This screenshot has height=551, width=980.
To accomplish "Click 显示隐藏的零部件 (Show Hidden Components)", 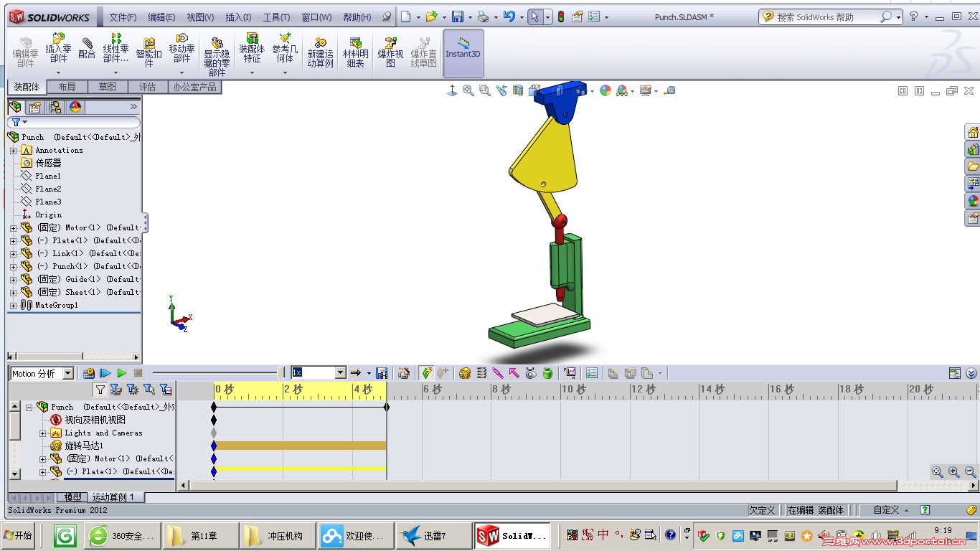I will pyautogui.click(x=217, y=57).
